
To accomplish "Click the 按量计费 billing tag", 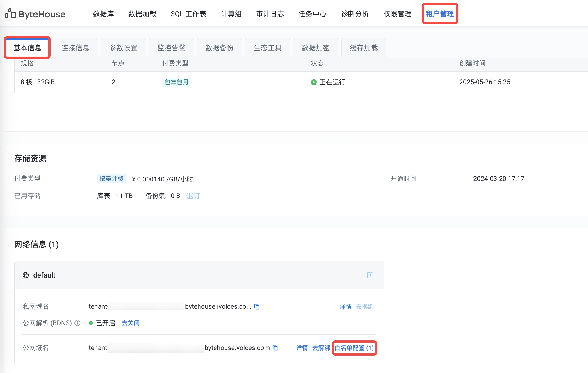I will 111,179.
